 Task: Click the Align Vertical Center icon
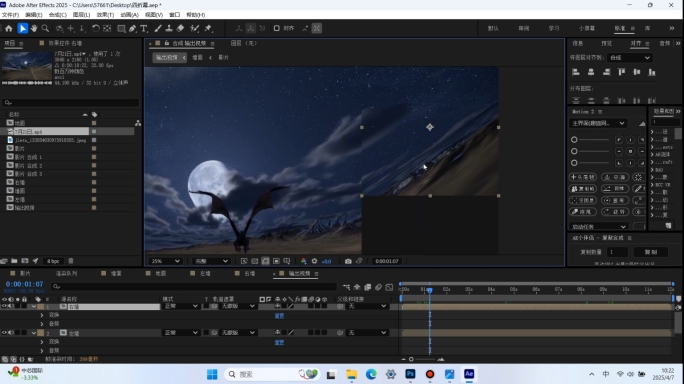pos(637,72)
